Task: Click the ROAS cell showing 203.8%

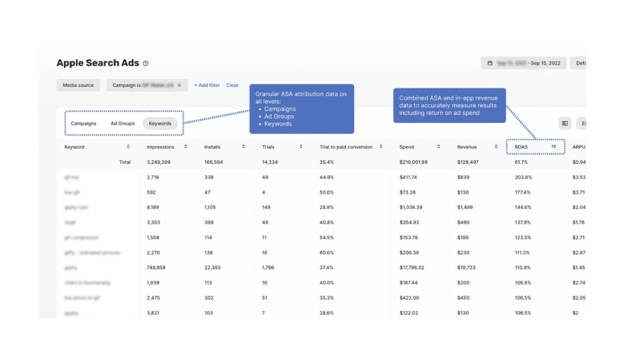Action: click(523, 177)
